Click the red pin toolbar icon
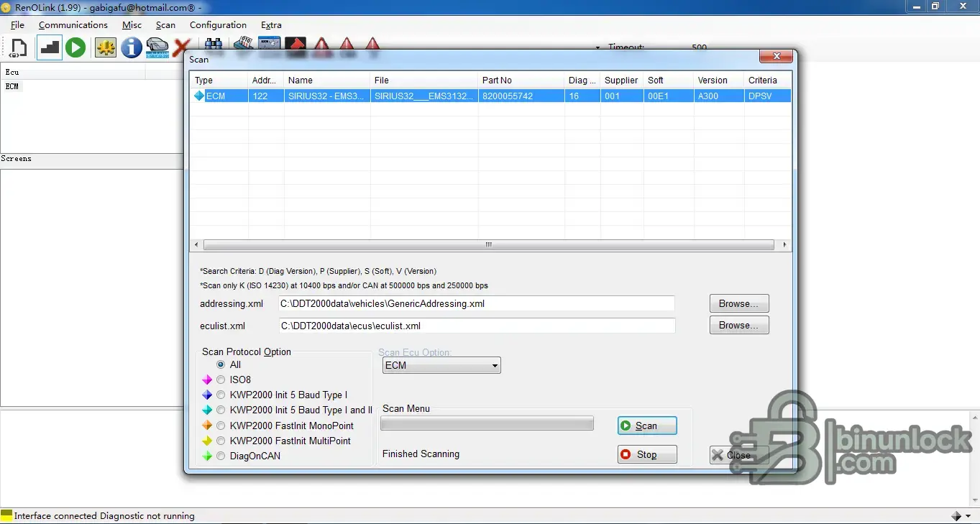The image size is (980, 524). click(x=296, y=45)
